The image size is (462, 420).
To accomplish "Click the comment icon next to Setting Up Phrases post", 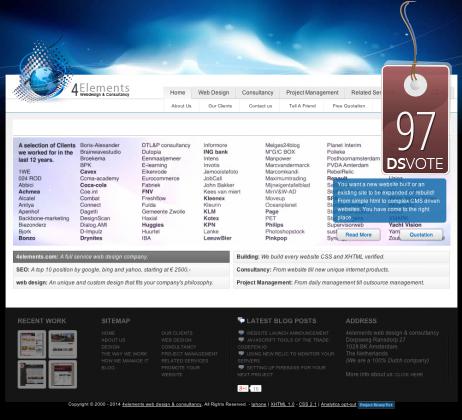I will (241, 367).
